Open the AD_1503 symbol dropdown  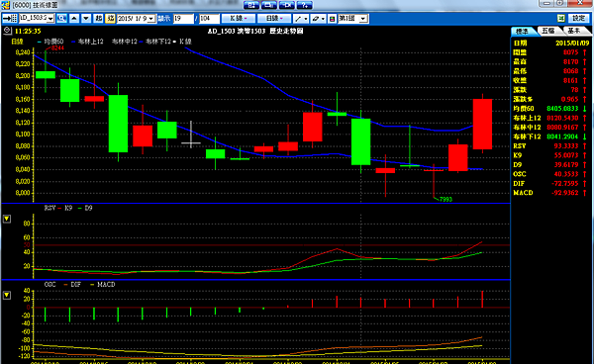50,19
